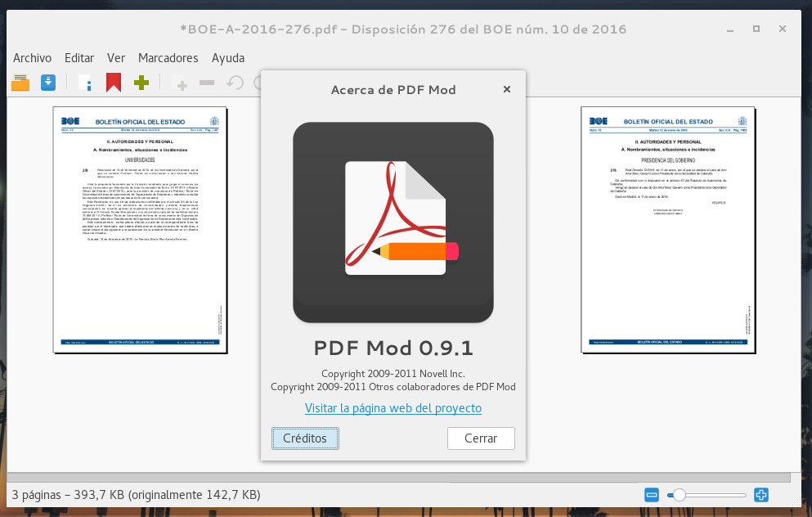Click the PDF Mod application logo
Viewport: 812px width, 517px height.
tap(393, 223)
